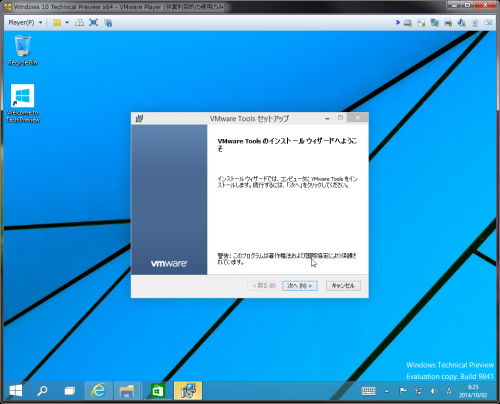500x404 pixels.
Task: Click the printer device icon
Action: click(448, 23)
